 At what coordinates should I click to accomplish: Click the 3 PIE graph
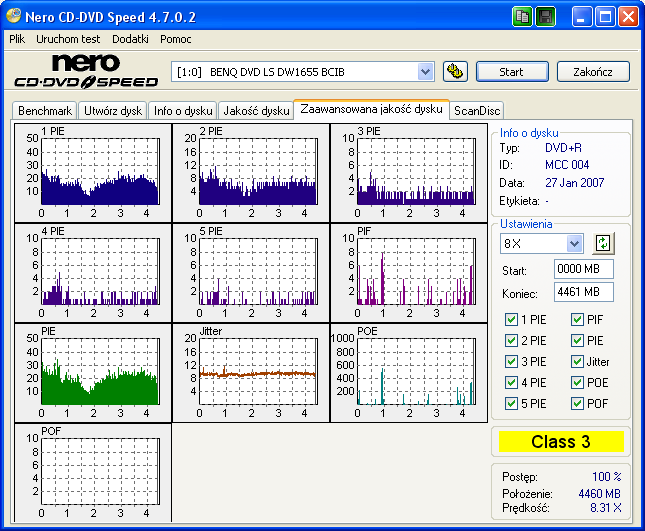point(416,172)
